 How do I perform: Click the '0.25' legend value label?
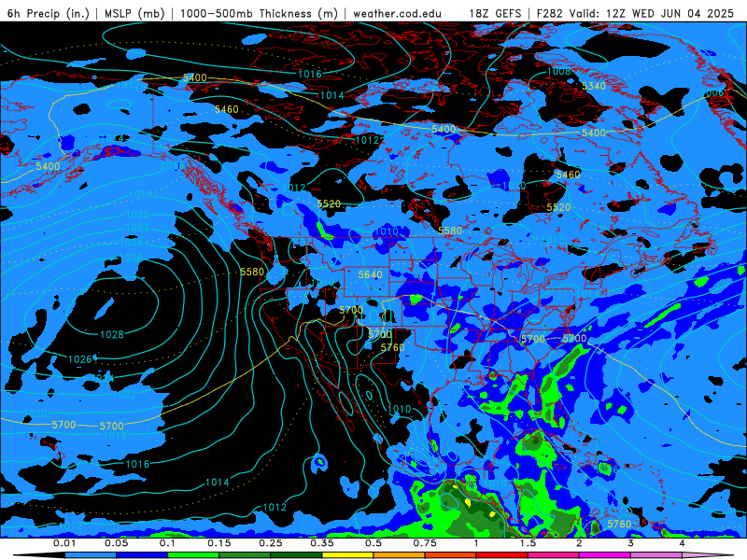[x=271, y=543]
